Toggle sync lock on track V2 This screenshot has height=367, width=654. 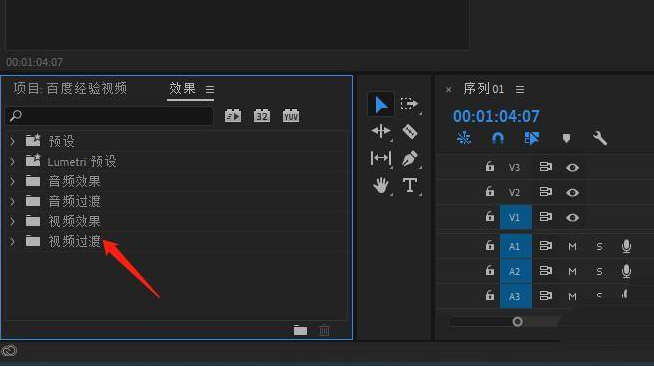[545, 192]
